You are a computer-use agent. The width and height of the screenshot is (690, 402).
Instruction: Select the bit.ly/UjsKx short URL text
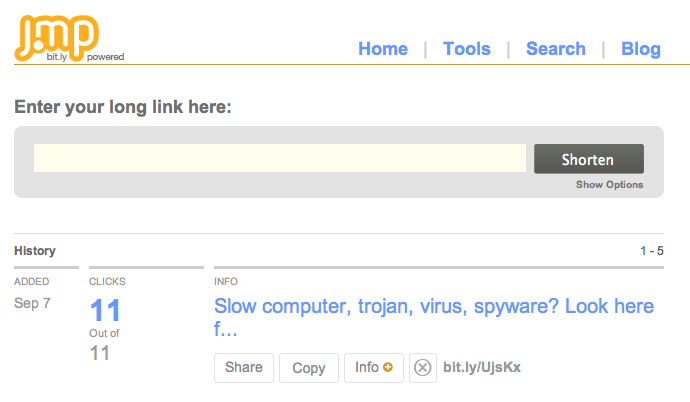pos(482,367)
